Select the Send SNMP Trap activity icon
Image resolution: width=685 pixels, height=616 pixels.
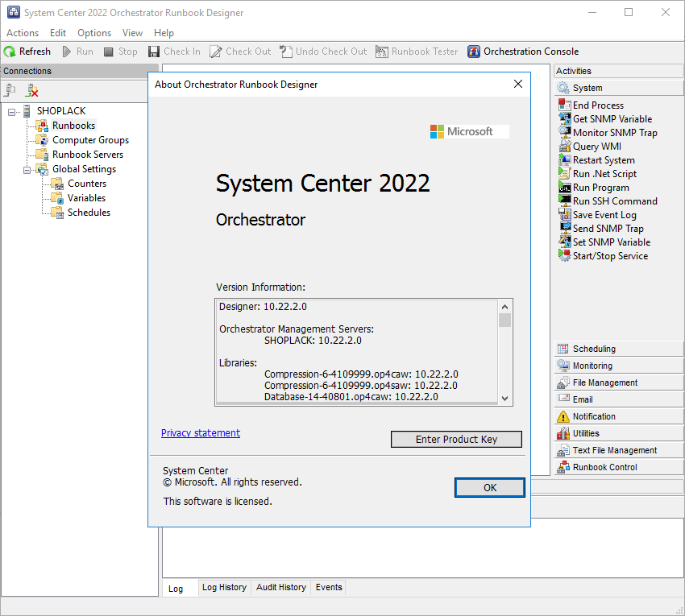click(x=564, y=228)
